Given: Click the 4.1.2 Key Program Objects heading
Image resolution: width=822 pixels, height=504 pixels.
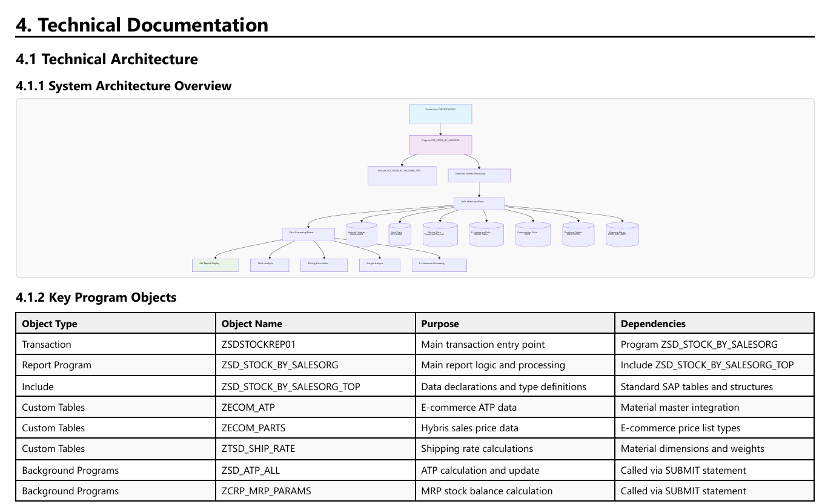Looking at the screenshot, I should tap(96, 297).
